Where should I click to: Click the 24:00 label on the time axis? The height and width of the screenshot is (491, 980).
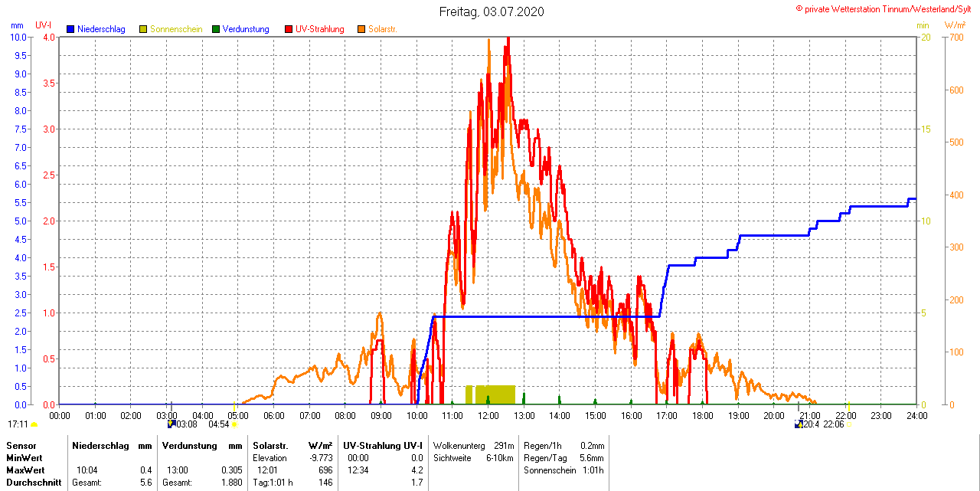(x=916, y=415)
